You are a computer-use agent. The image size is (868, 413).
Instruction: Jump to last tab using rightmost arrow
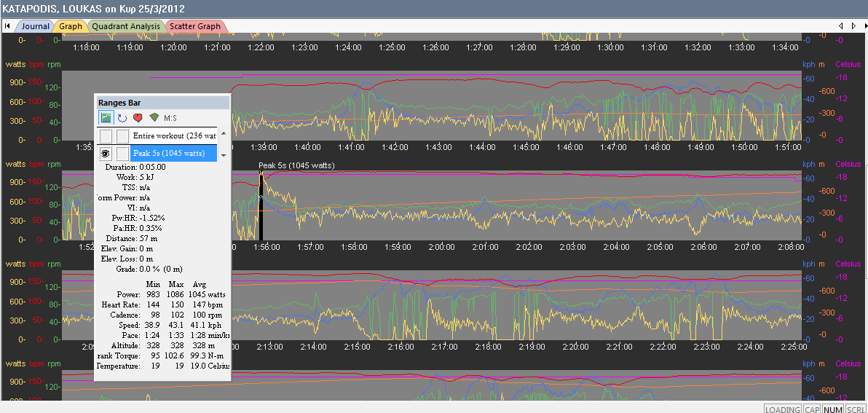click(862, 26)
